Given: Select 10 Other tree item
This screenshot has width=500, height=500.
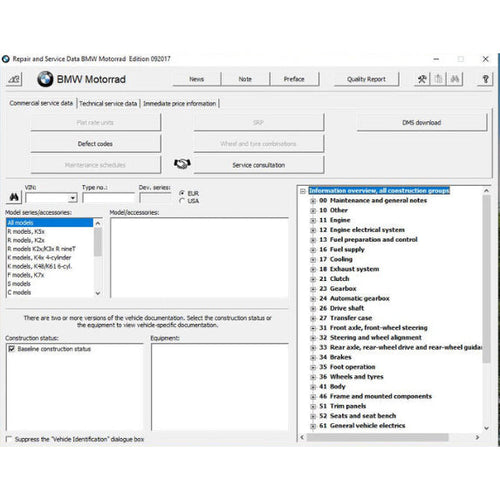Looking at the screenshot, I should pos(333,210).
